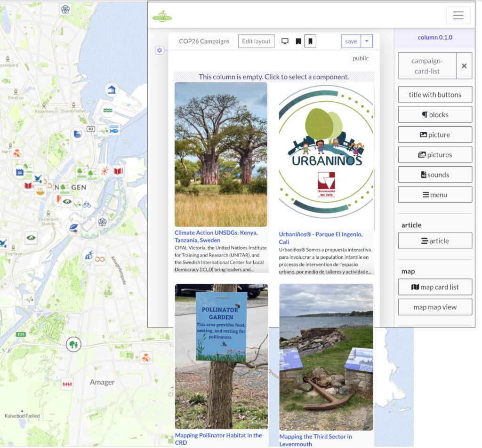Open the Green Map logo
The image size is (482, 448).
[x=162, y=16]
